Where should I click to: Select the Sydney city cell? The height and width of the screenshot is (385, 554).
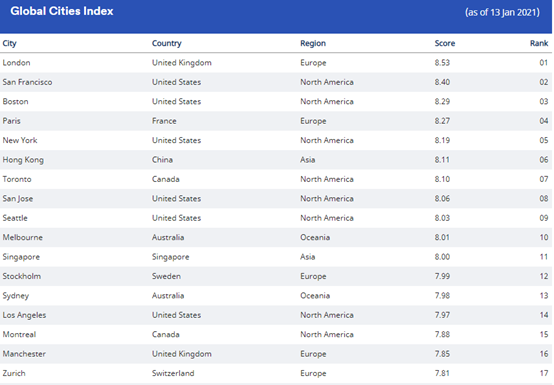tap(16, 296)
